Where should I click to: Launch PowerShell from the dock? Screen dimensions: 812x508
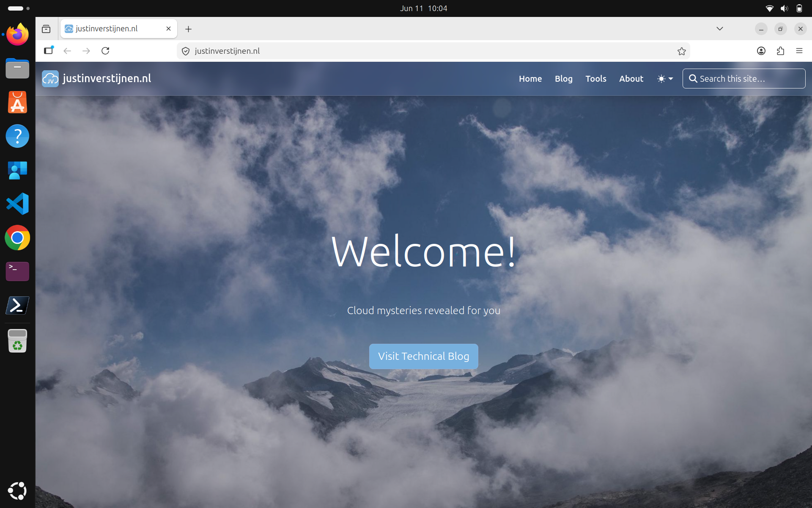tap(17, 305)
